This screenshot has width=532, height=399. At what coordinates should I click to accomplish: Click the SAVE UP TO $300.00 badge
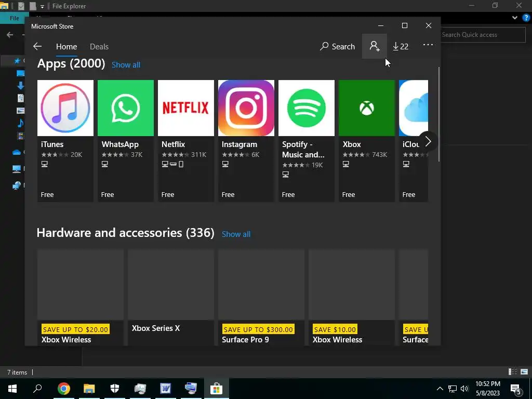click(x=258, y=329)
